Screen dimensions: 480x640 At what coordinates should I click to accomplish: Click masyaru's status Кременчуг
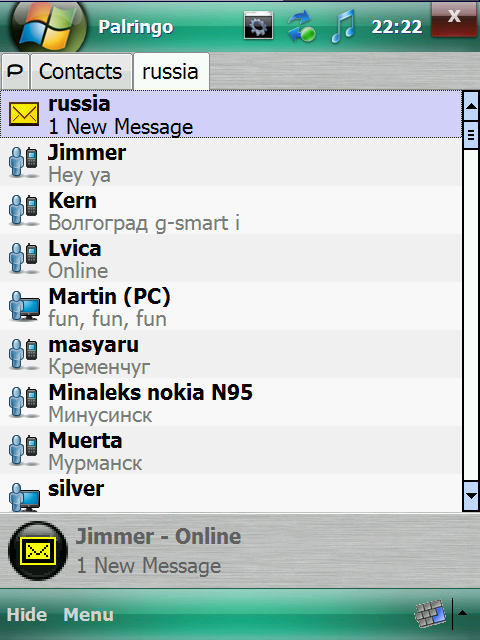(99, 367)
